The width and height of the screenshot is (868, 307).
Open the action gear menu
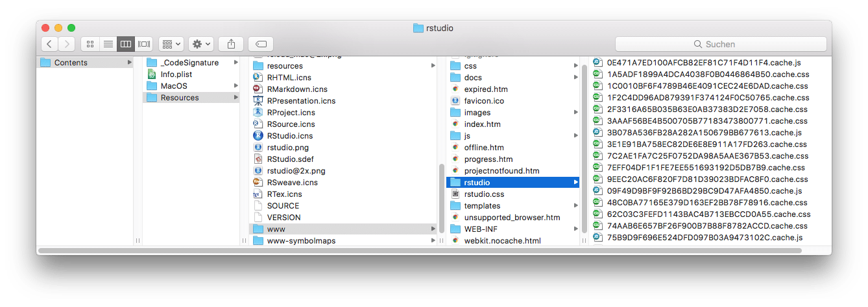[x=201, y=44]
